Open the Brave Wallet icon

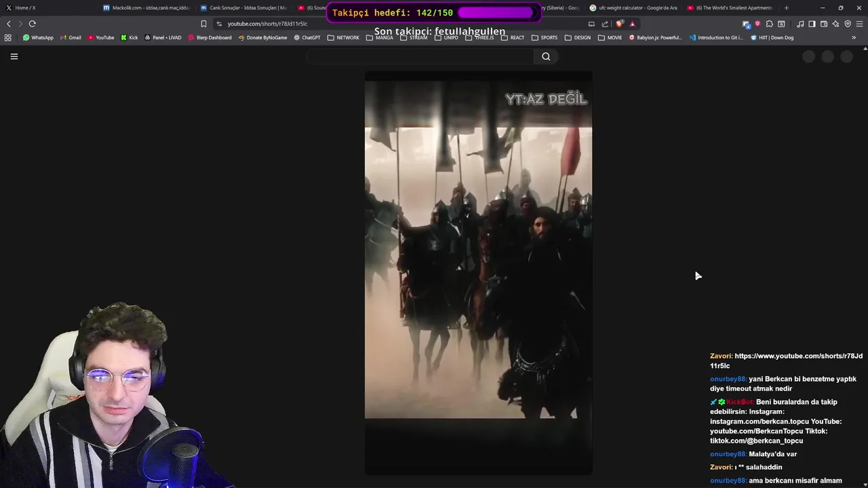824,24
